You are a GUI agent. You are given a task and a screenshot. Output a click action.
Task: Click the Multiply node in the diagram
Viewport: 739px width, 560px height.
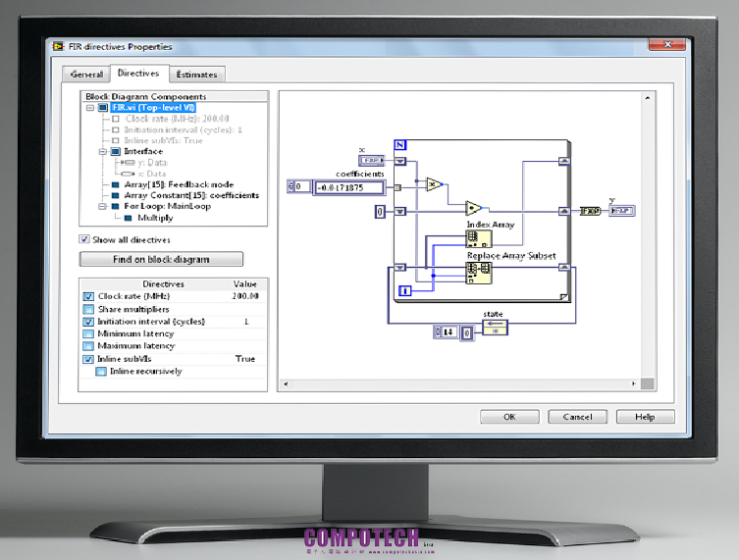(x=434, y=183)
